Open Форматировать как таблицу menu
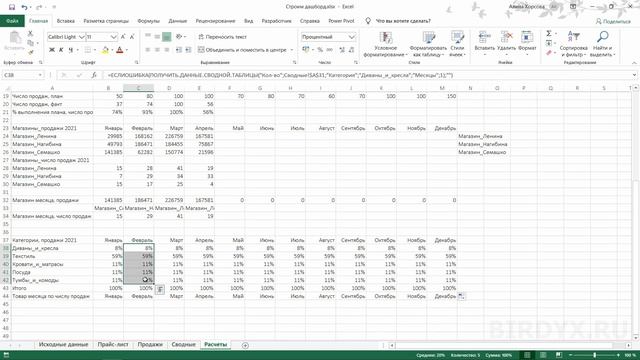The height and width of the screenshot is (360, 640). click(x=428, y=44)
